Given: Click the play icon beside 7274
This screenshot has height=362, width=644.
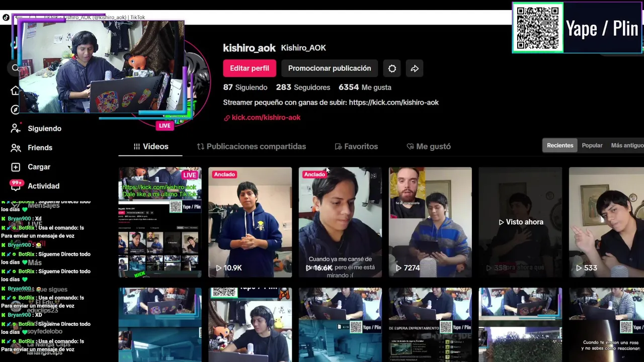Looking at the screenshot, I should click(398, 268).
